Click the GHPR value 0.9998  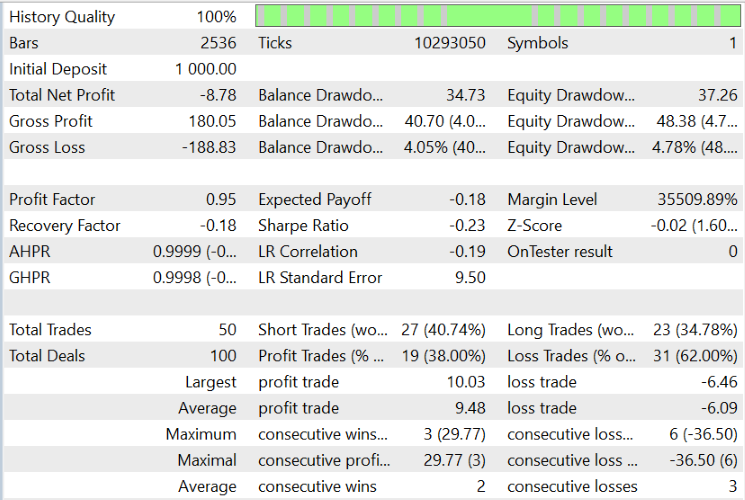coord(194,278)
